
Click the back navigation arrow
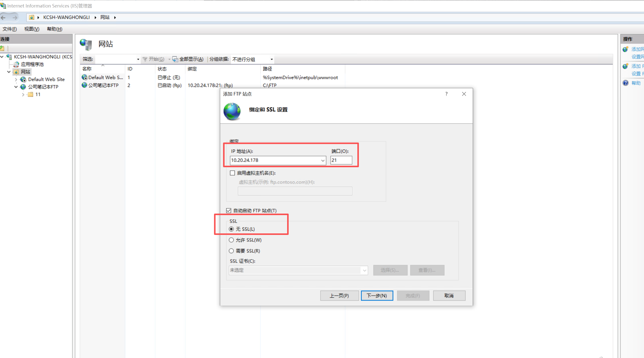tap(4, 17)
